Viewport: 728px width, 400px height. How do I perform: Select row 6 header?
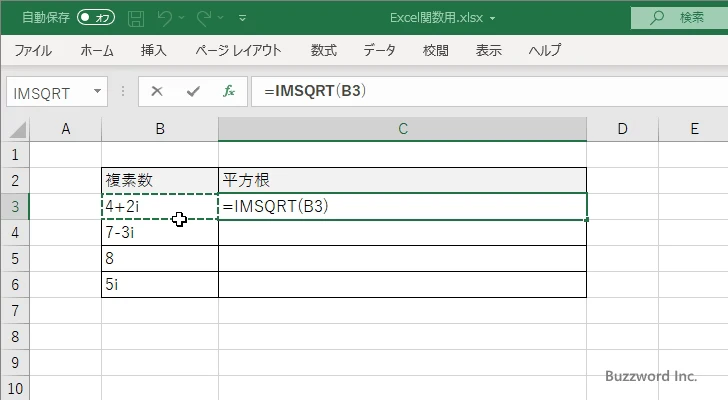tap(15, 284)
